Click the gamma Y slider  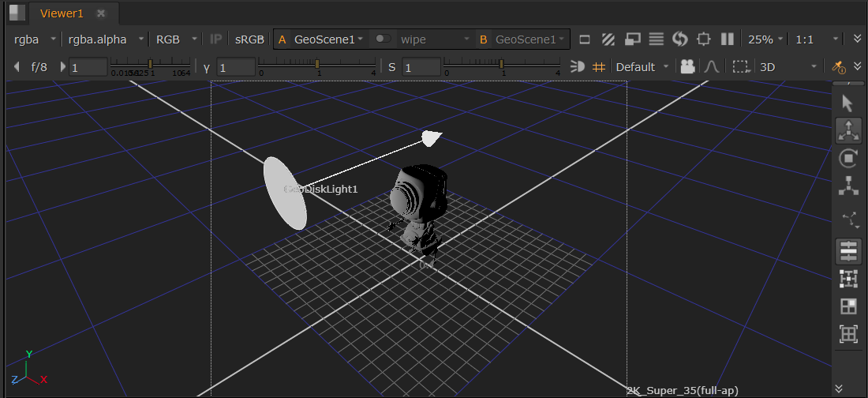318,64
